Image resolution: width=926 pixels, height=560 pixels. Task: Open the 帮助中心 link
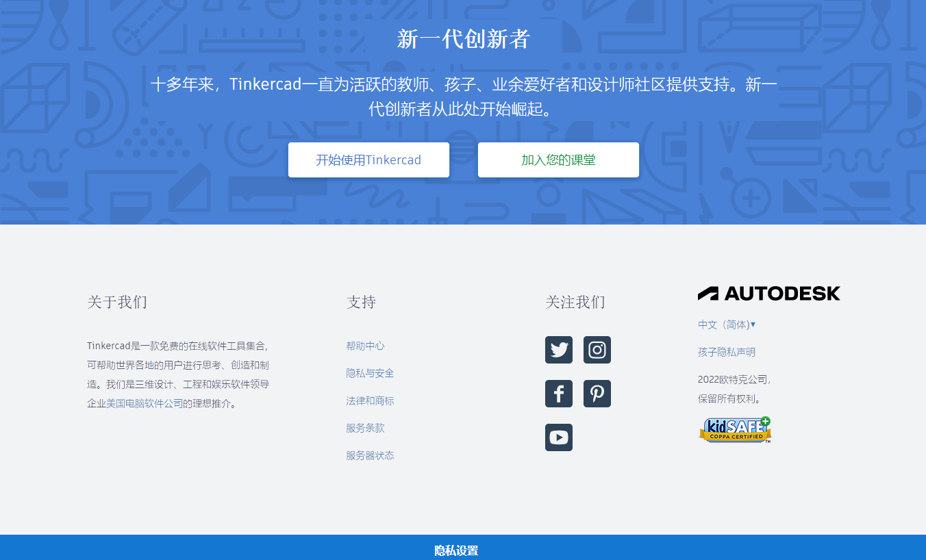pyautogui.click(x=365, y=346)
